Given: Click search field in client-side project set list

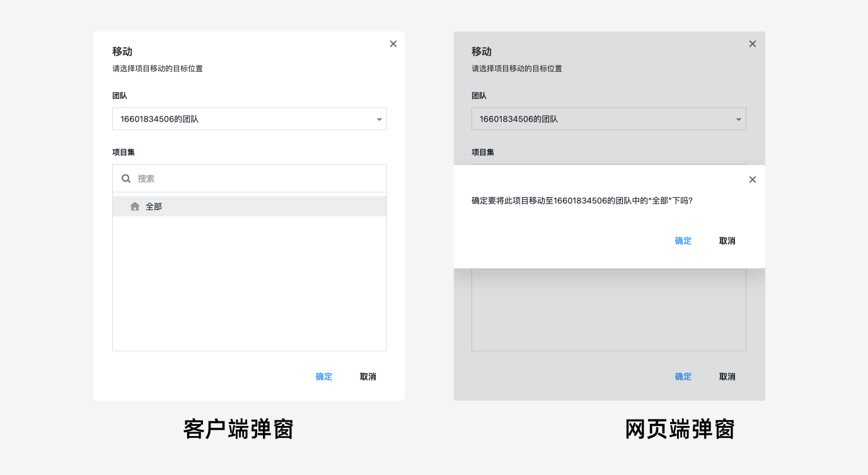Looking at the screenshot, I should point(250,178).
